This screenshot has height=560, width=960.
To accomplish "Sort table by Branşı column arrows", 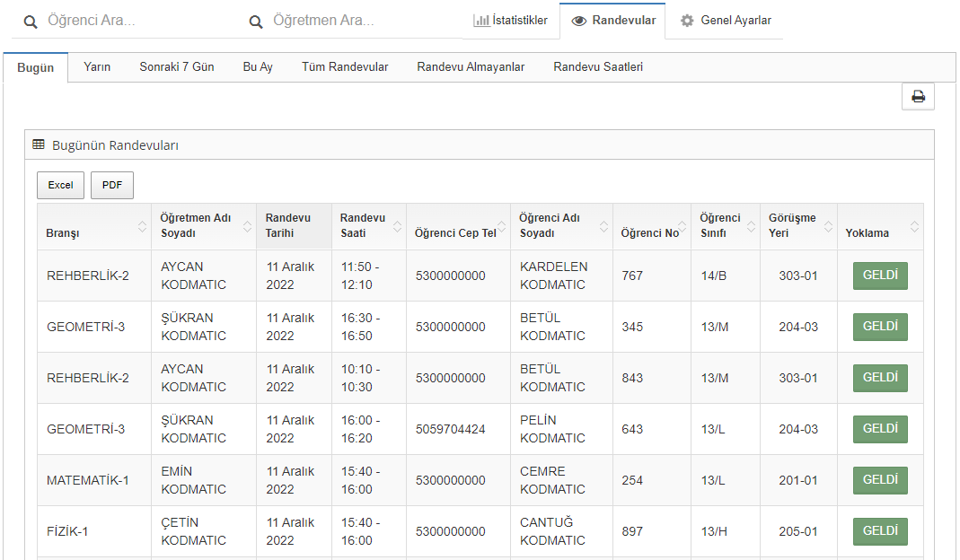I will point(142,226).
